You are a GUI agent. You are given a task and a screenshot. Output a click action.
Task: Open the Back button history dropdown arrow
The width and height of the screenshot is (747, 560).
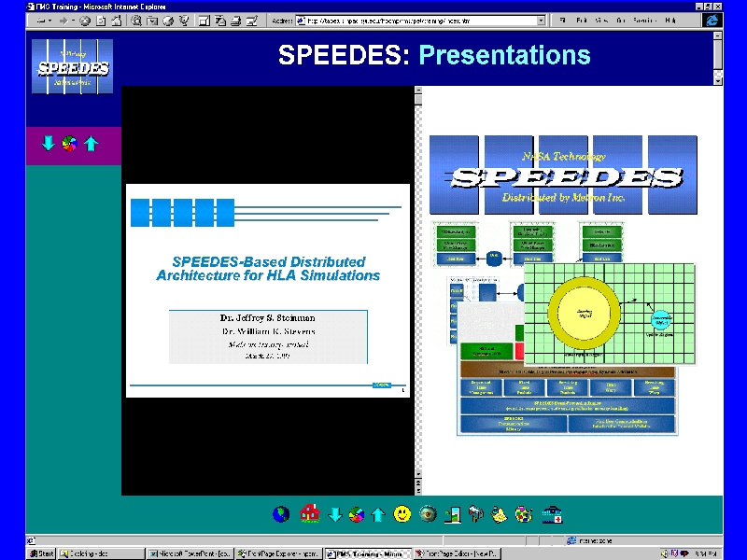pos(50,21)
